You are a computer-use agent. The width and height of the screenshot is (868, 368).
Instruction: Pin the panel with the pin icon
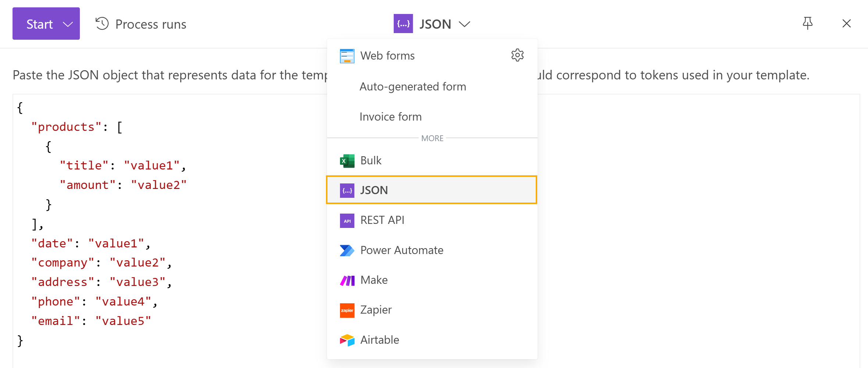pos(808,24)
